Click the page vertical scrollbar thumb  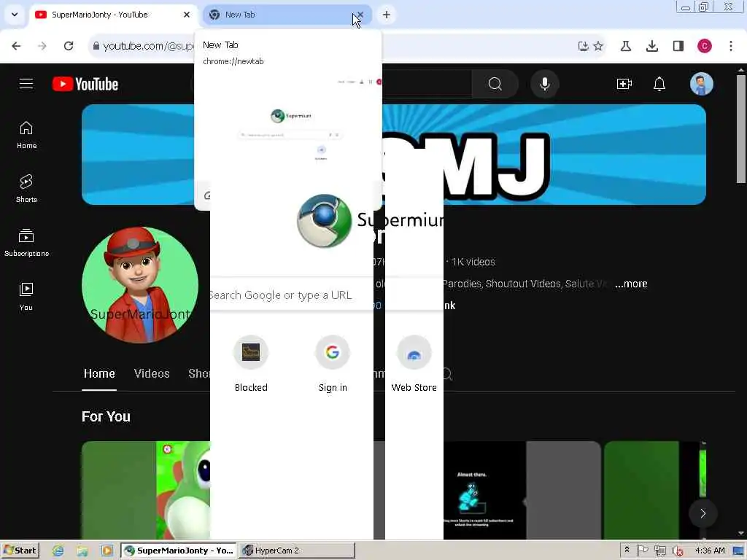741,128
